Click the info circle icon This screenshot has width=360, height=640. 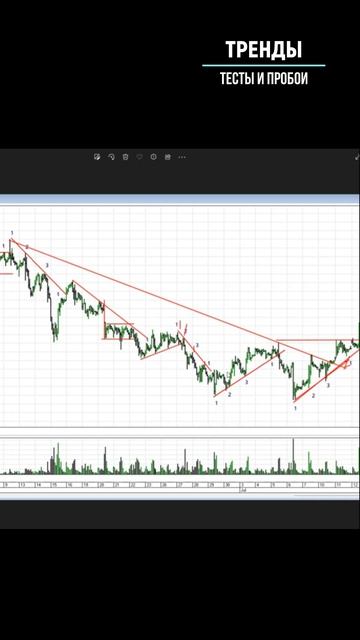(153, 157)
